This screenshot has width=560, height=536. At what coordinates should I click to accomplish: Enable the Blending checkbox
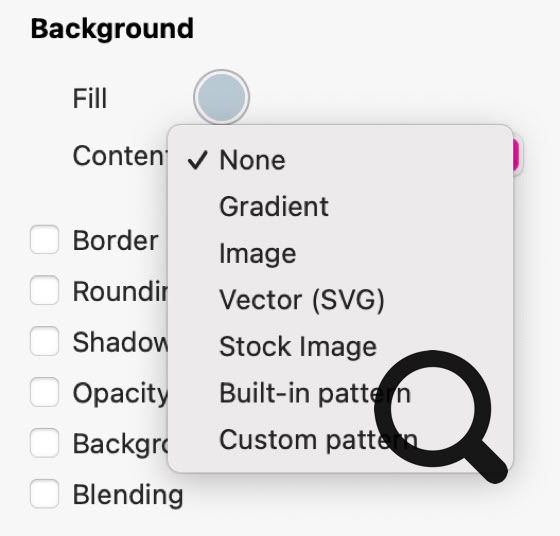click(x=45, y=494)
